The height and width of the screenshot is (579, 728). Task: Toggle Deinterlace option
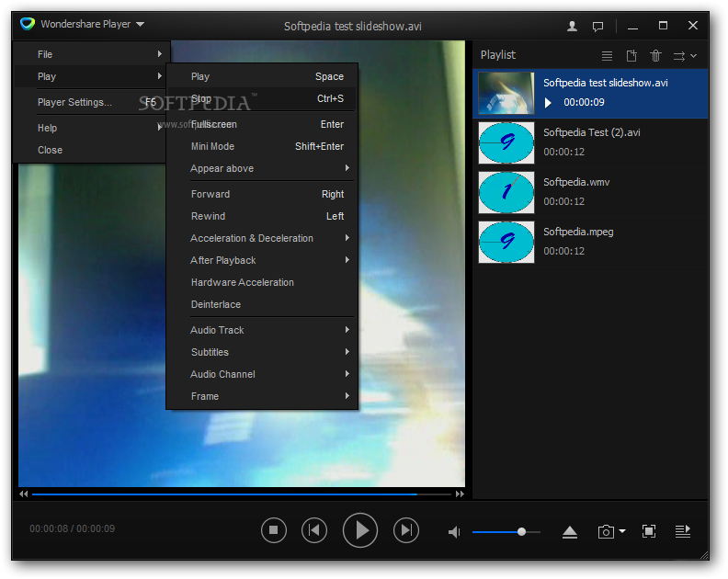[262, 304]
